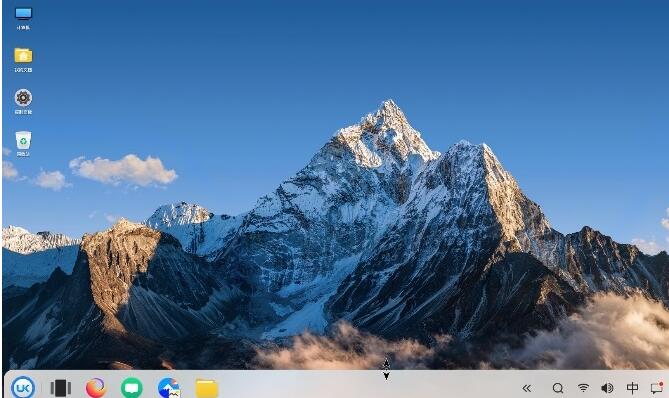Open the green chat app icon
Image resolution: width=669 pixels, height=398 pixels.
click(132, 388)
